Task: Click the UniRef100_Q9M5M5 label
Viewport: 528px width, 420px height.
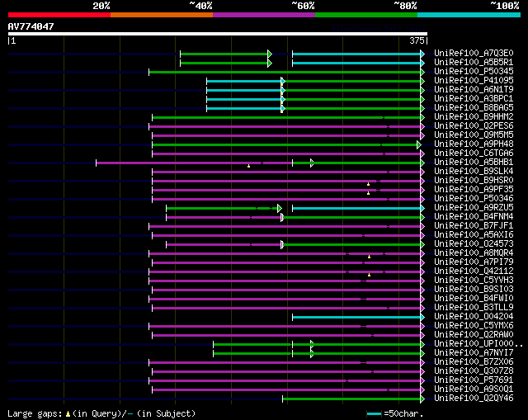Action: 474,135
